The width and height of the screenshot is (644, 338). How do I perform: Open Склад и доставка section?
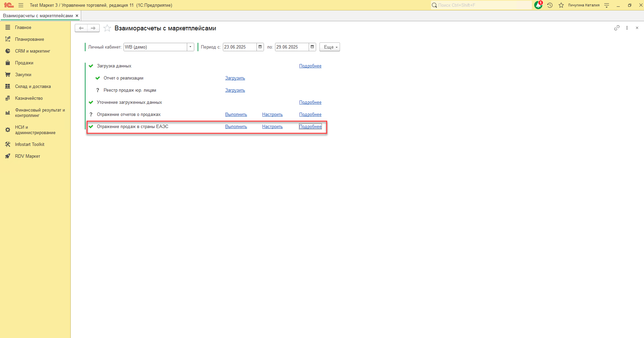pyautogui.click(x=35, y=87)
